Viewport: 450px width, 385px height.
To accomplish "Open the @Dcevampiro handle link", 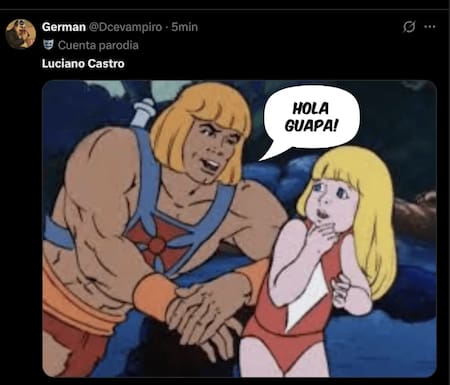I will tap(125, 27).
